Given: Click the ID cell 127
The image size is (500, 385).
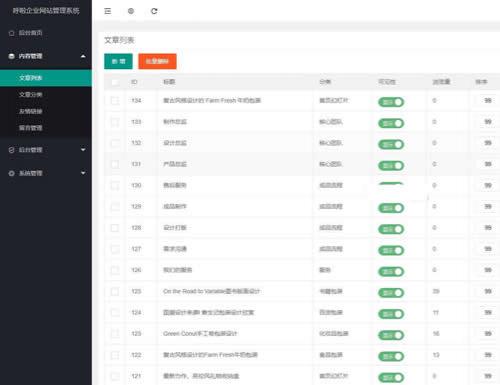Looking at the screenshot, I should tap(136, 249).
